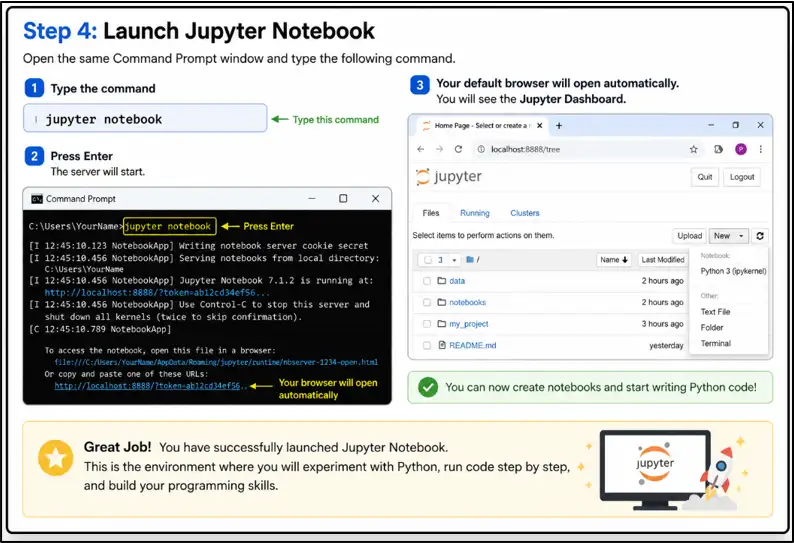Screen dimensions: 794x543
Task: Open the purple profile avatar
Action: pyautogui.click(x=740, y=149)
